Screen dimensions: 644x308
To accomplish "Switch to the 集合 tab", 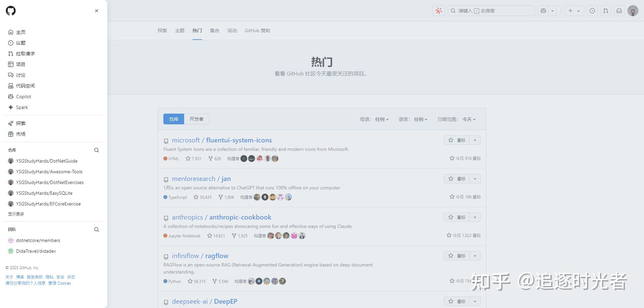I will point(215,30).
